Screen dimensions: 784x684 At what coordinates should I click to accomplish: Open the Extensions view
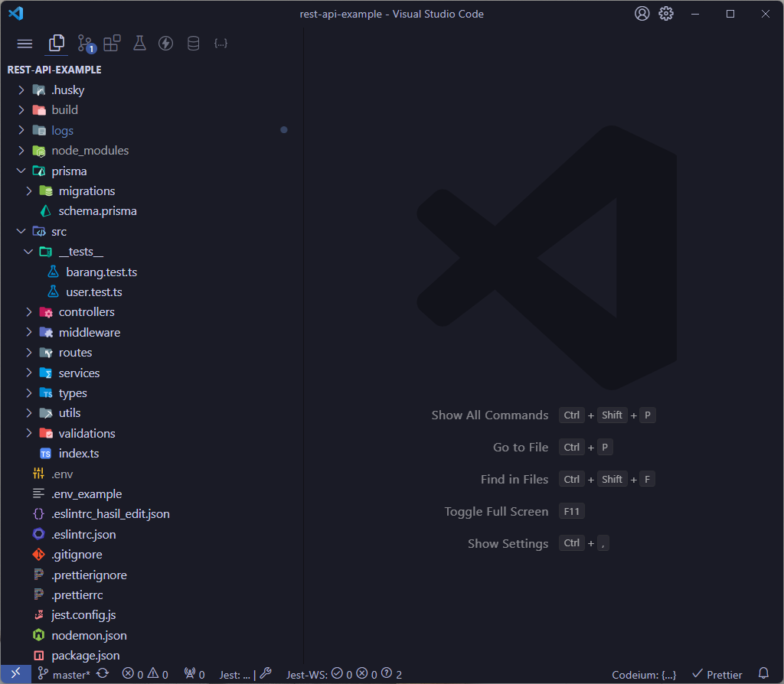[112, 43]
